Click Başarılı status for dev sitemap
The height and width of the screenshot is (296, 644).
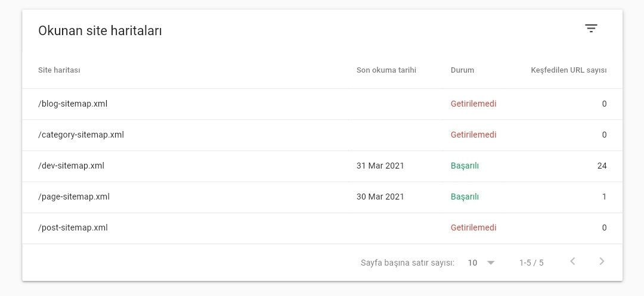coord(465,166)
